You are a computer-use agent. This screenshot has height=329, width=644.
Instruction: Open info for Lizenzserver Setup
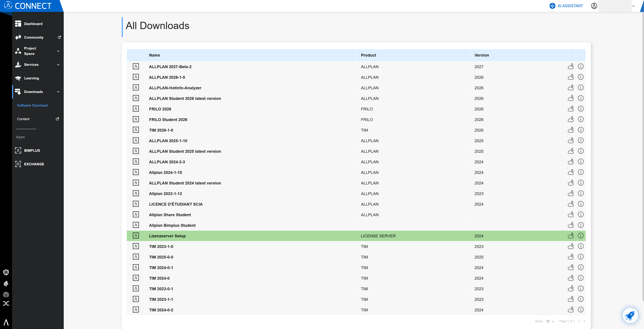pyautogui.click(x=581, y=236)
